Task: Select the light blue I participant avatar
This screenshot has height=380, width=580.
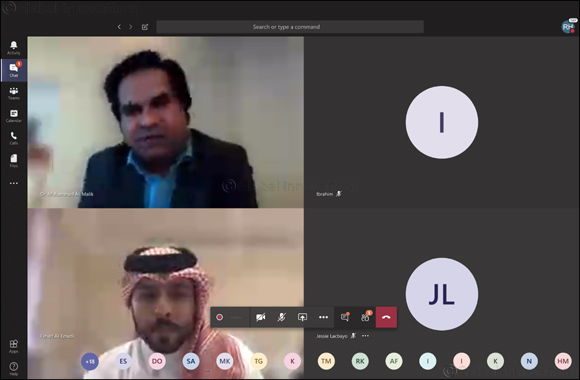Action: coord(428,361)
